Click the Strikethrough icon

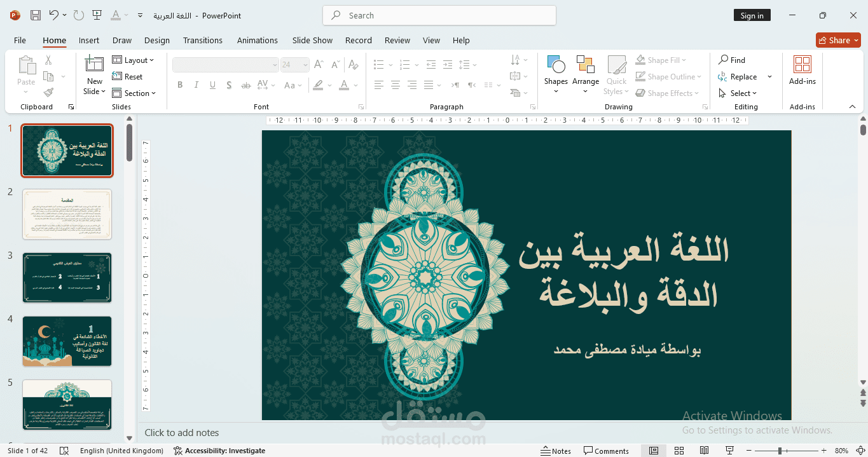(x=245, y=85)
